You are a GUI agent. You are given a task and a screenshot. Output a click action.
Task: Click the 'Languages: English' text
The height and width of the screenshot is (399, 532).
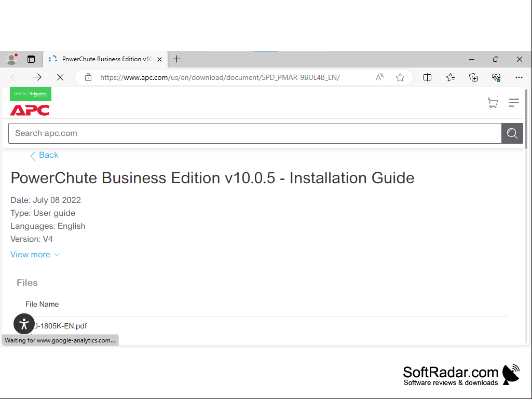(x=48, y=226)
